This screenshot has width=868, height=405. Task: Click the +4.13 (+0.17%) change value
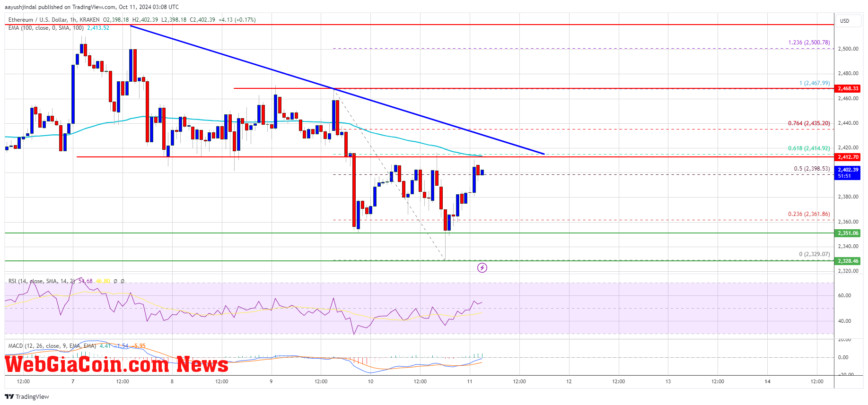click(237, 20)
